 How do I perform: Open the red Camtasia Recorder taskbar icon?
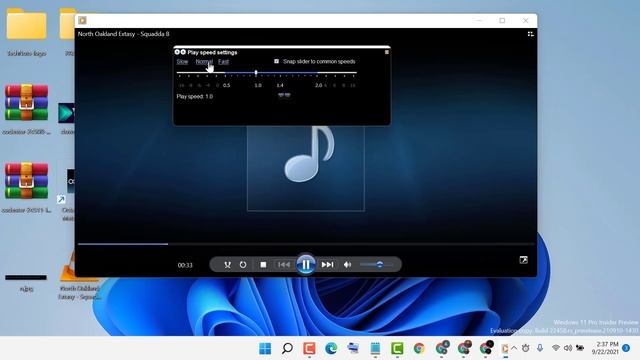309,348
